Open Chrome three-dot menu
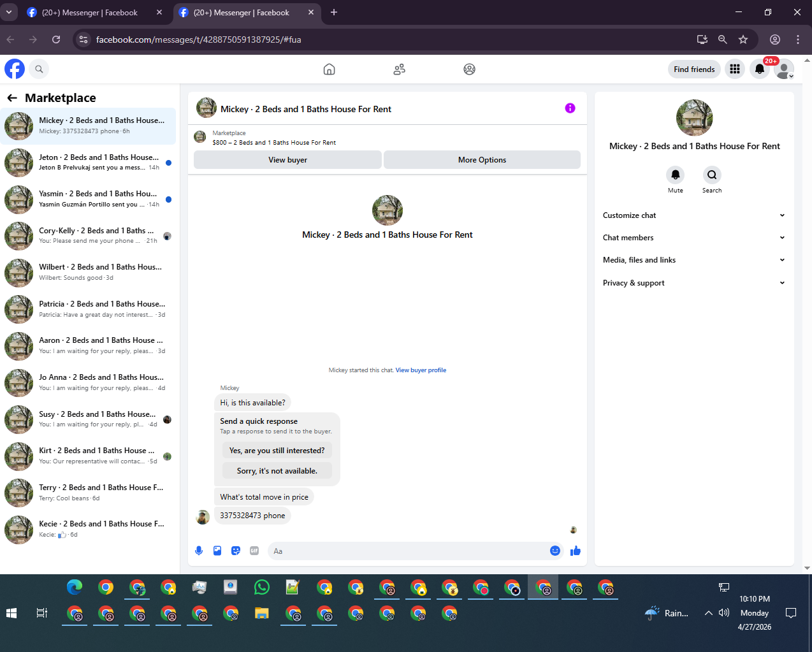 click(x=798, y=40)
